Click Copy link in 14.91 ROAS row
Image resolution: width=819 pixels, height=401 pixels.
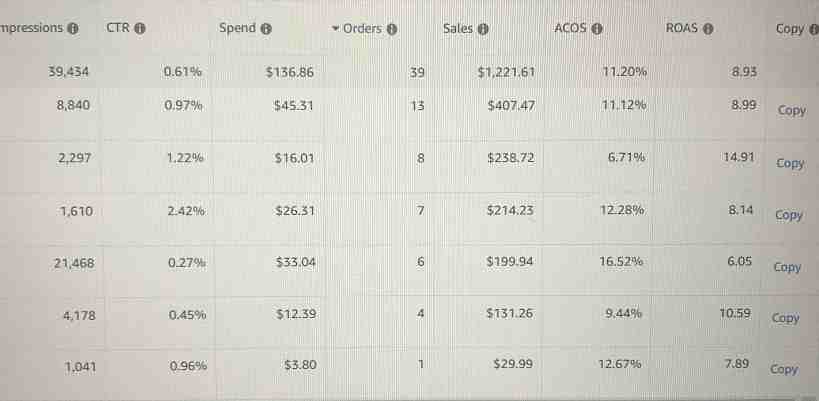pos(790,163)
